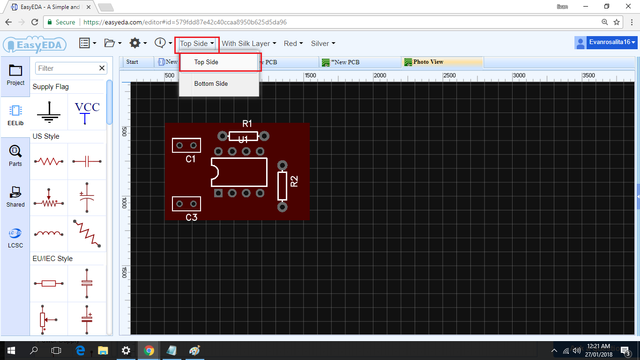
Task: Open Windows taskbar search
Action: (34, 351)
